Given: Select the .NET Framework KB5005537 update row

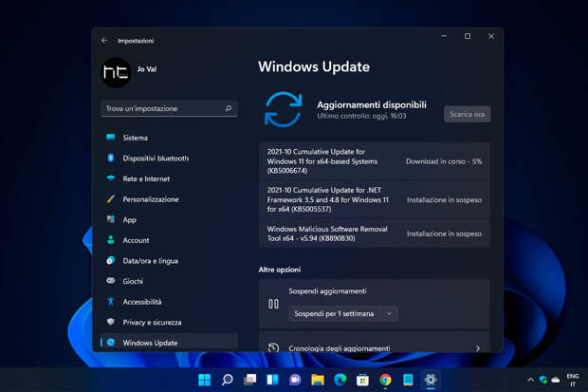Looking at the screenshot, I should tap(375, 199).
